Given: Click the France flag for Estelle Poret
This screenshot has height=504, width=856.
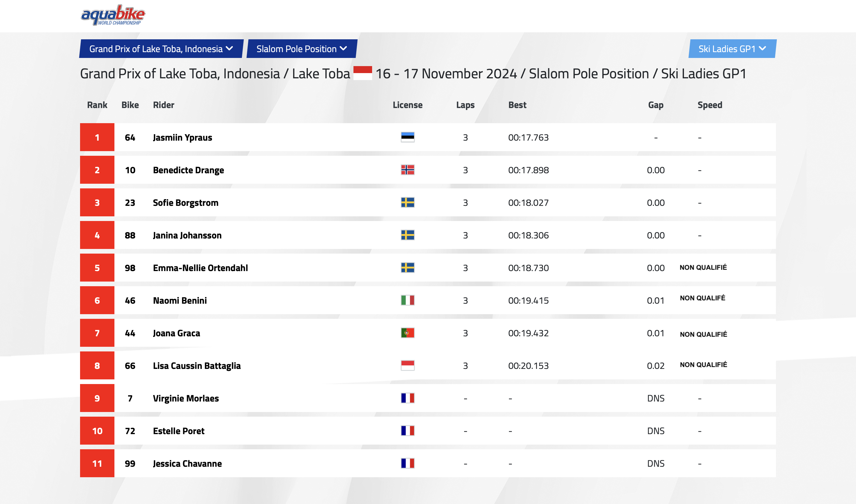Looking at the screenshot, I should point(408,431).
